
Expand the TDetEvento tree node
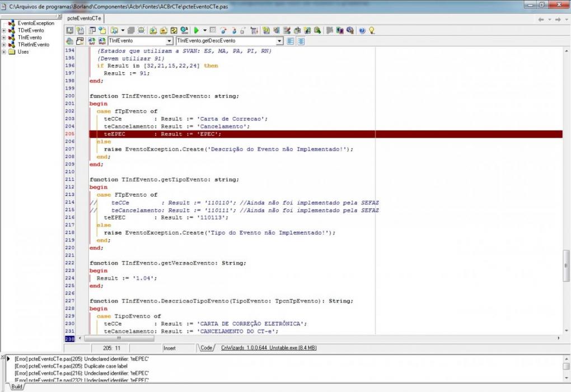coord(4,31)
